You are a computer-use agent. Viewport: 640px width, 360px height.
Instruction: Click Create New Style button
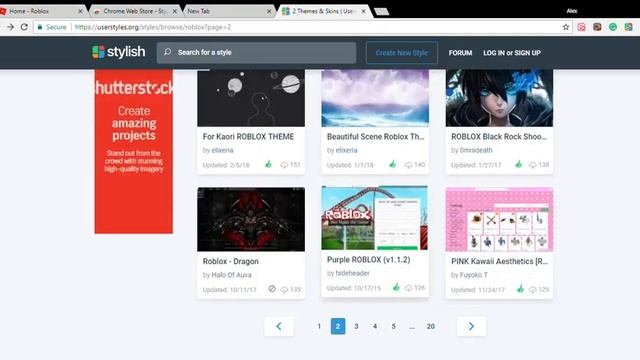click(402, 53)
